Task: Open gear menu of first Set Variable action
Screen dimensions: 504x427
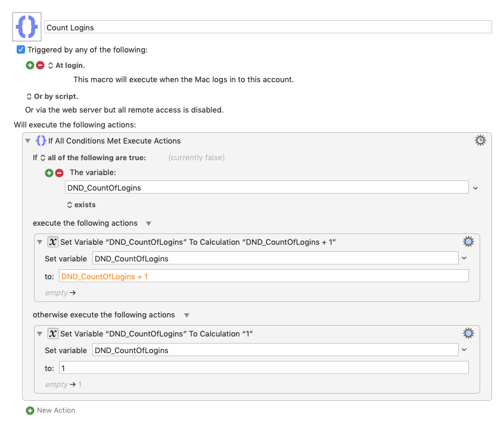Action: 468,242
